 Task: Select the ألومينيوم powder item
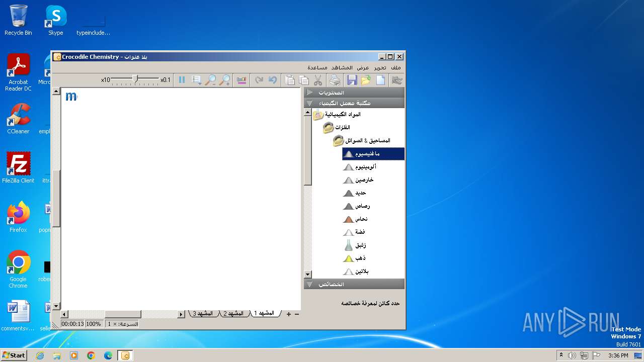pos(360,167)
